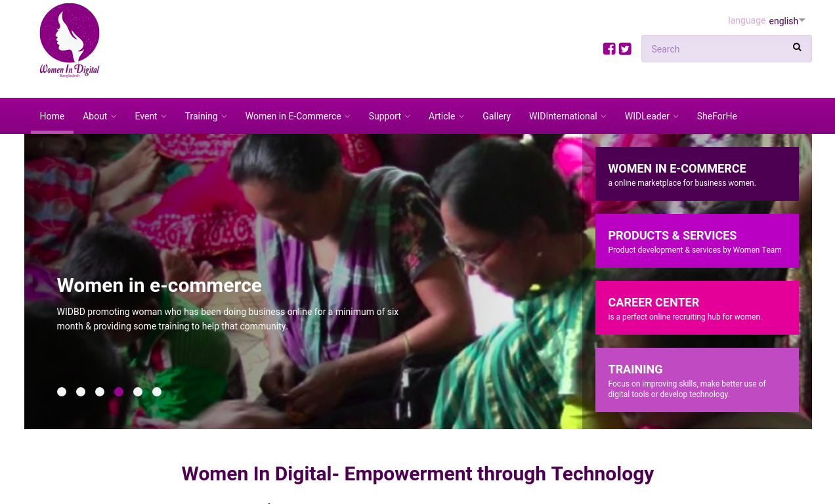835x504 pixels.
Task: Open the Career Center tile
Action: (x=697, y=308)
